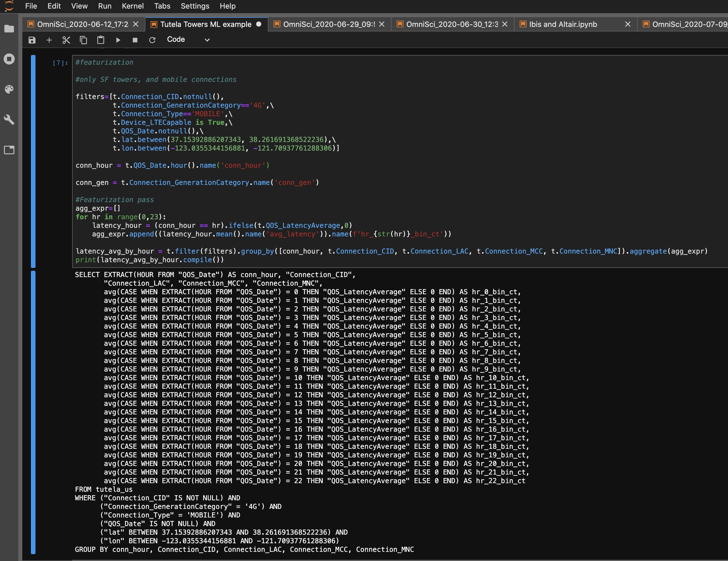Open running kernels sidebar panel
The height and width of the screenshot is (561, 728).
(9, 59)
